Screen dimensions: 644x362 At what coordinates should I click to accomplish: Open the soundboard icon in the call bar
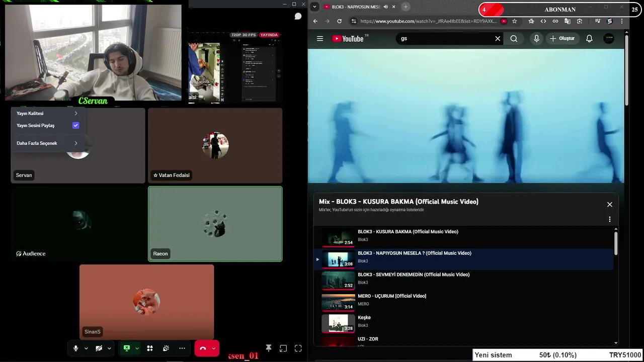pyautogui.click(x=166, y=348)
